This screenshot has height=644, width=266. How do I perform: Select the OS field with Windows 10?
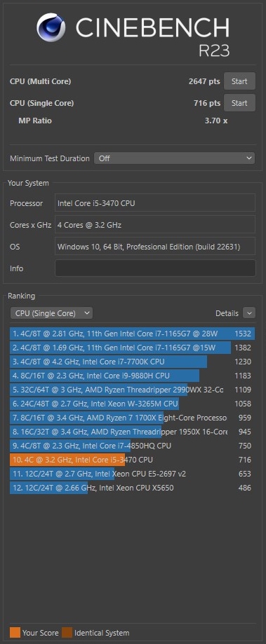(155, 247)
